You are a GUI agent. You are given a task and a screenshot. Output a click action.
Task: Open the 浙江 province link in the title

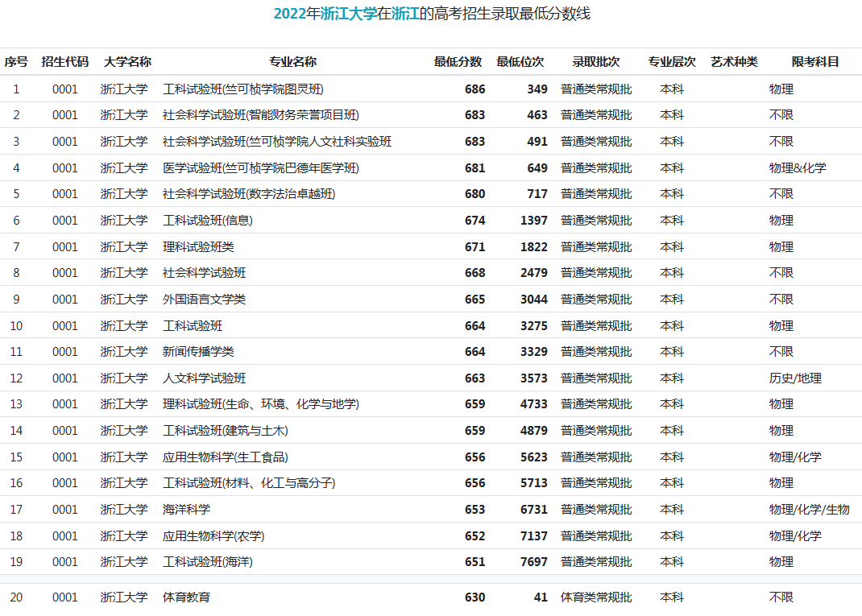(405, 14)
